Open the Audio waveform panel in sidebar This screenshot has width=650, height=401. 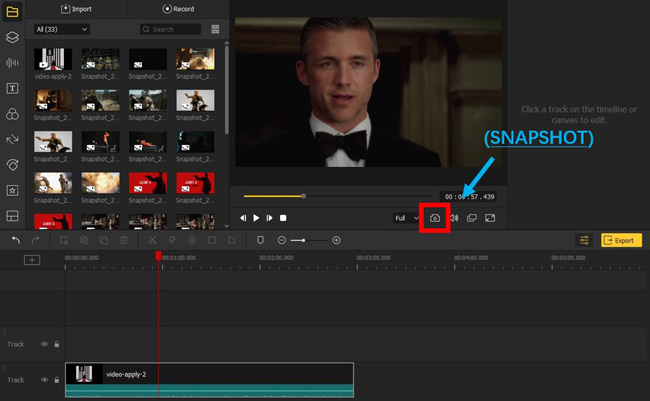pyautogui.click(x=12, y=63)
